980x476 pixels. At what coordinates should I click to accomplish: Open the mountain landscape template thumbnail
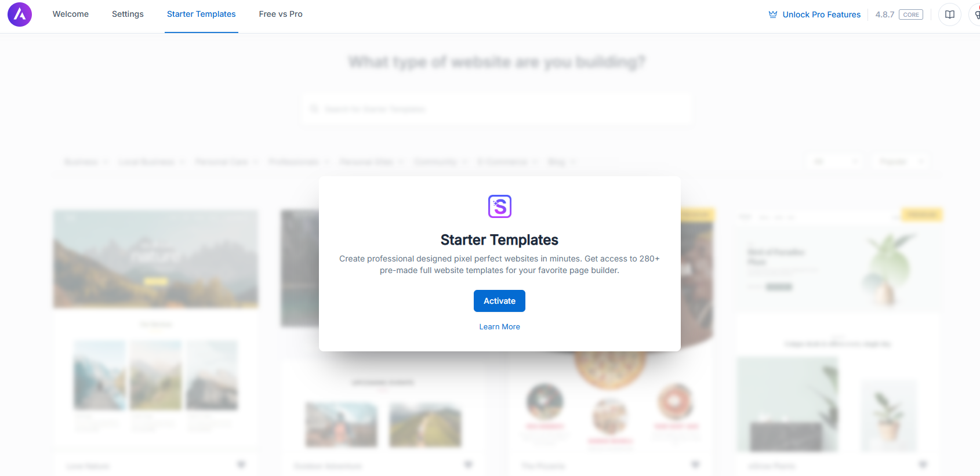pyautogui.click(x=155, y=259)
